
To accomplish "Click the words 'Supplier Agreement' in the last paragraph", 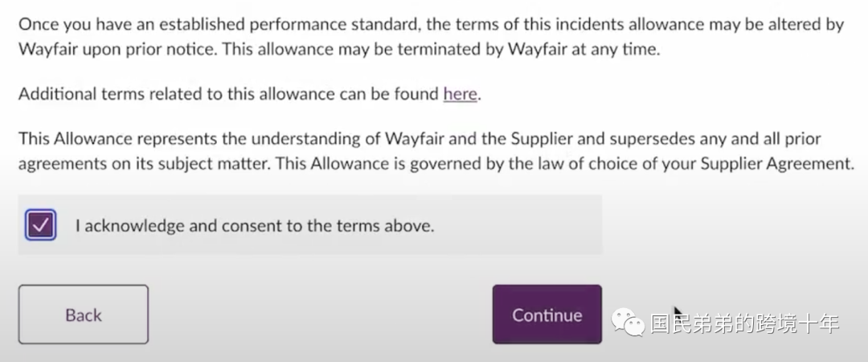I will pyautogui.click(x=777, y=164).
